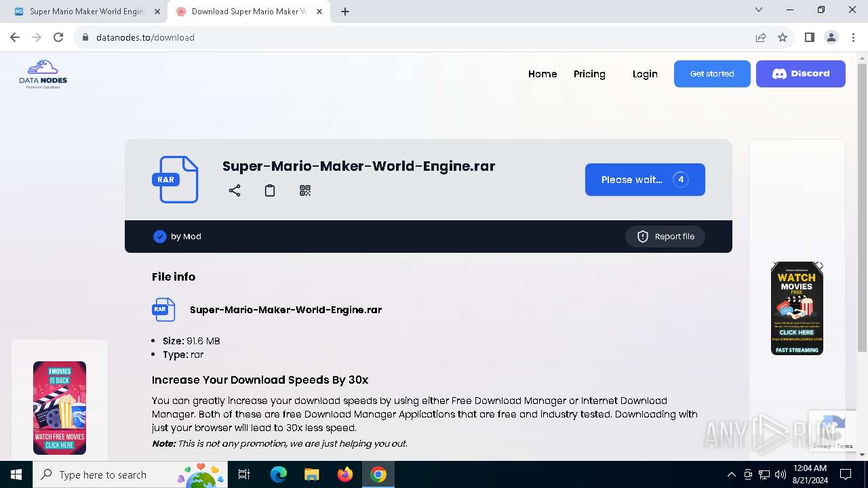868x488 pixels.
Task: Click the small RAR icon in File info
Action: point(163,310)
